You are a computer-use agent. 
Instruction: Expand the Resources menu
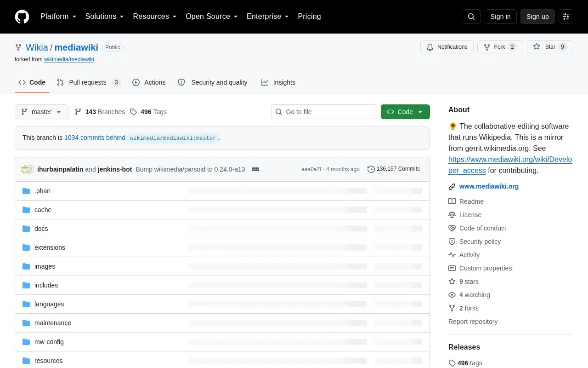click(155, 17)
